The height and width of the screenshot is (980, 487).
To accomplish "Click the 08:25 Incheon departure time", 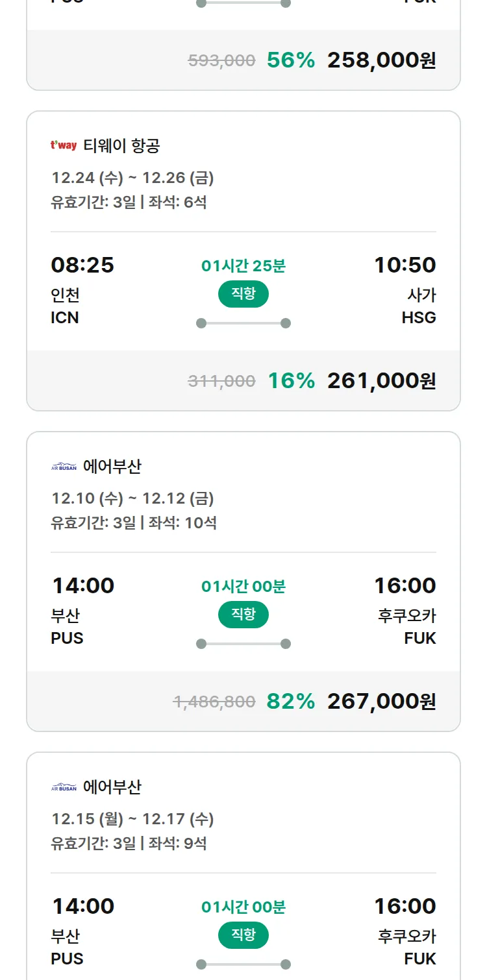I will click(82, 265).
